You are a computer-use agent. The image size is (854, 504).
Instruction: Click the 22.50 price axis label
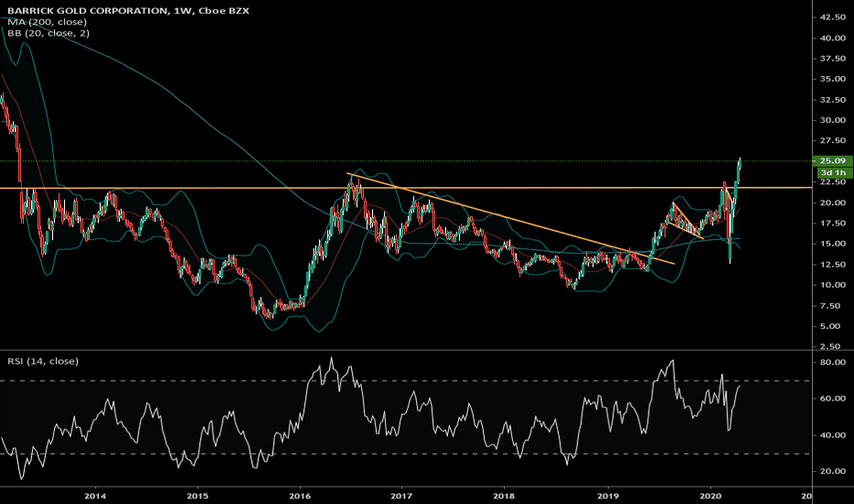click(833, 182)
